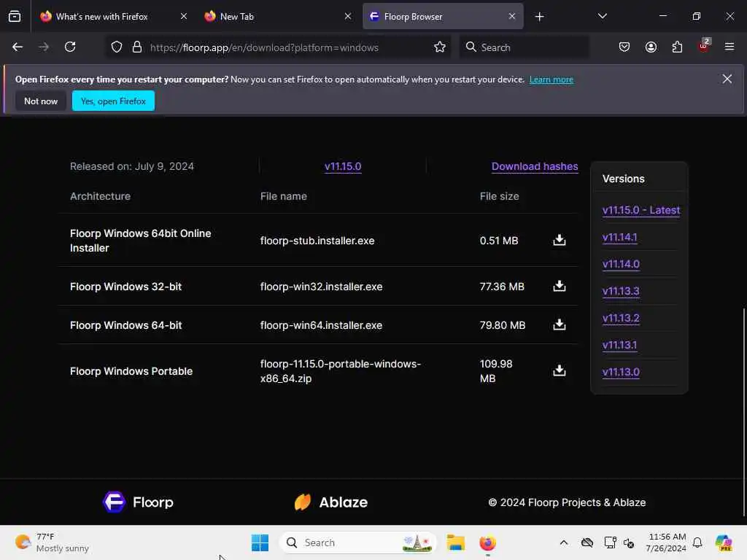The image size is (747, 560).
Task: Open a new tab with plus button
Action: [x=539, y=17]
